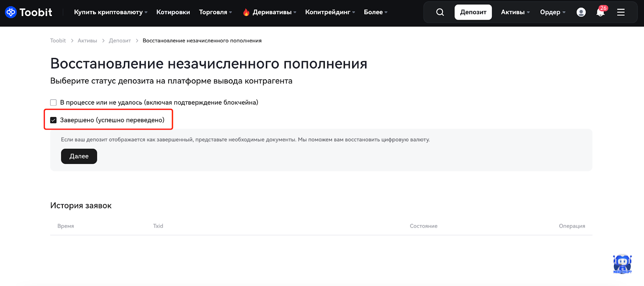Open the 'Котировки' menu item

(173, 12)
